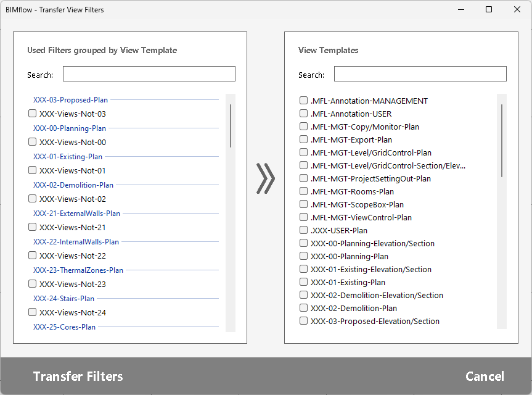532x395 pixels.
Task: Click the XXX-03-Proposed-Plan group header
Action: pyautogui.click(x=70, y=99)
